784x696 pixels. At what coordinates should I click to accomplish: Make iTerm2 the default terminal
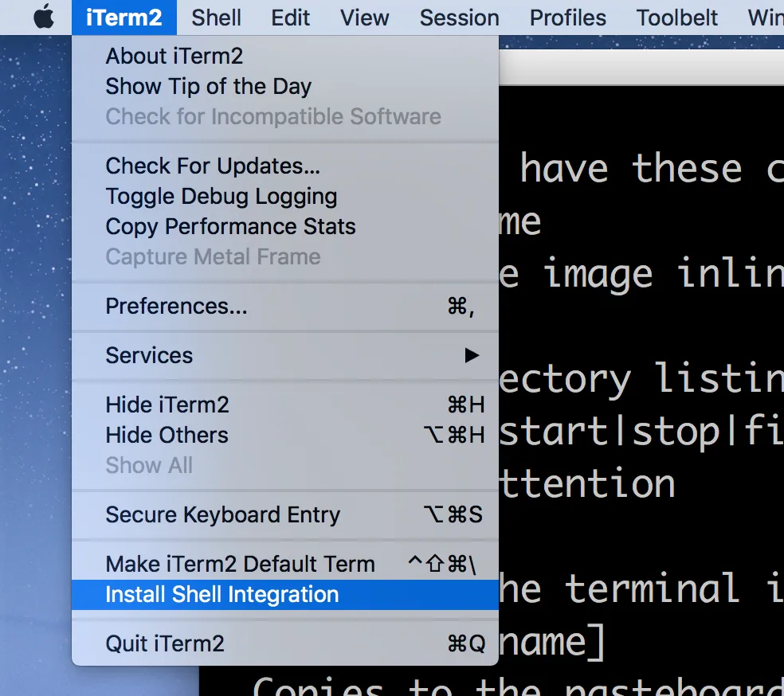click(x=241, y=563)
